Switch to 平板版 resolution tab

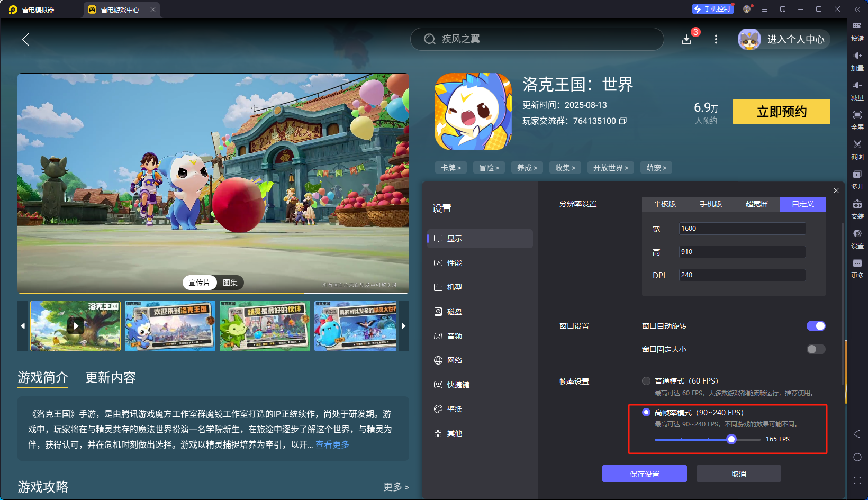point(664,204)
